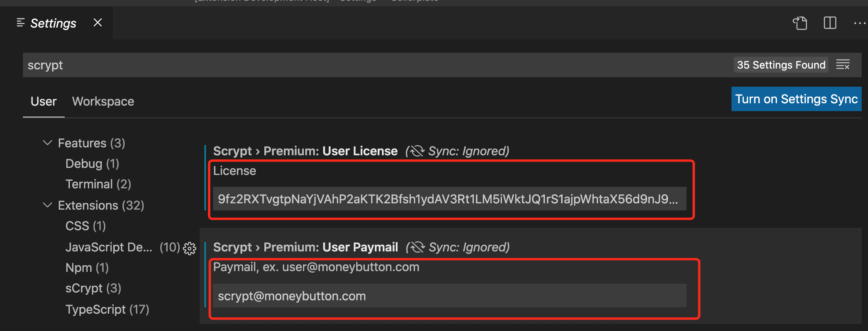Screen dimensions: 868x331
Task: Collapse the Features (3) tree section
Action: point(47,143)
